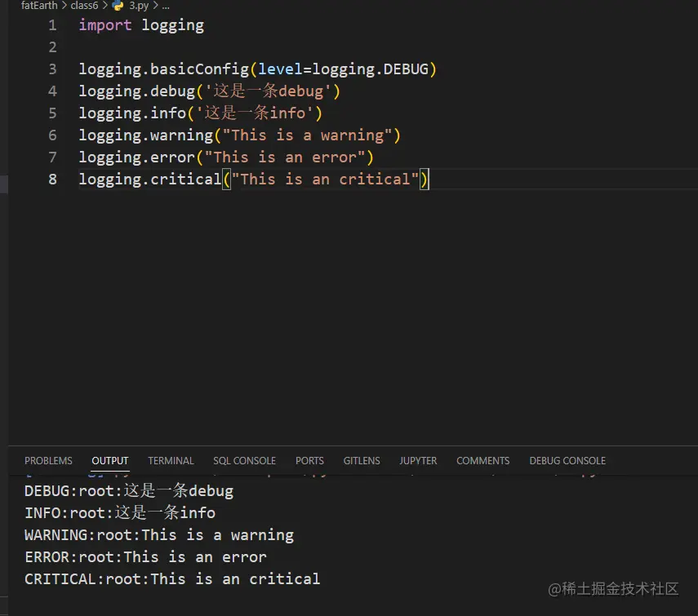Select the JUPYTER tab
This screenshot has height=616, width=698.
click(x=418, y=461)
